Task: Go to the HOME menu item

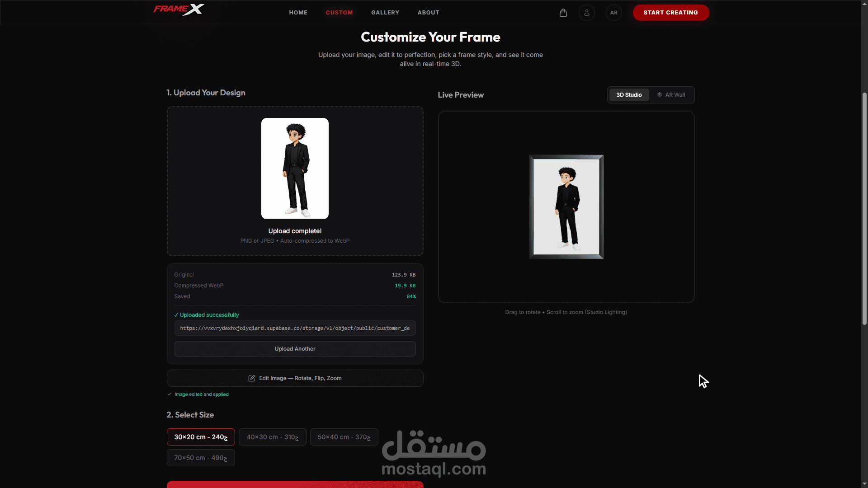Action: [298, 13]
